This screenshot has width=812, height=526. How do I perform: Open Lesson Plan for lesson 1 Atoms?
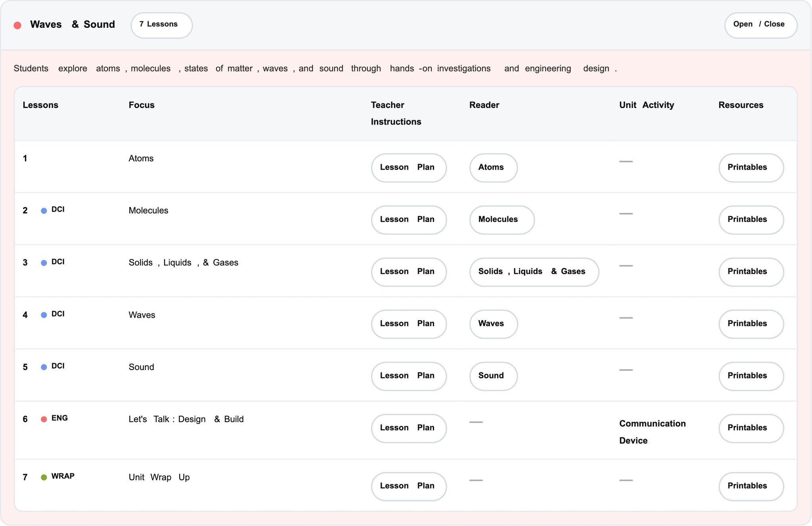point(409,168)
